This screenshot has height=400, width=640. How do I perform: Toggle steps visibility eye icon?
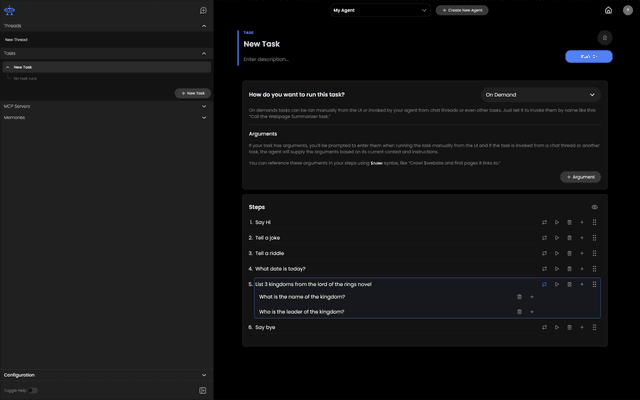tap(595, 207)
